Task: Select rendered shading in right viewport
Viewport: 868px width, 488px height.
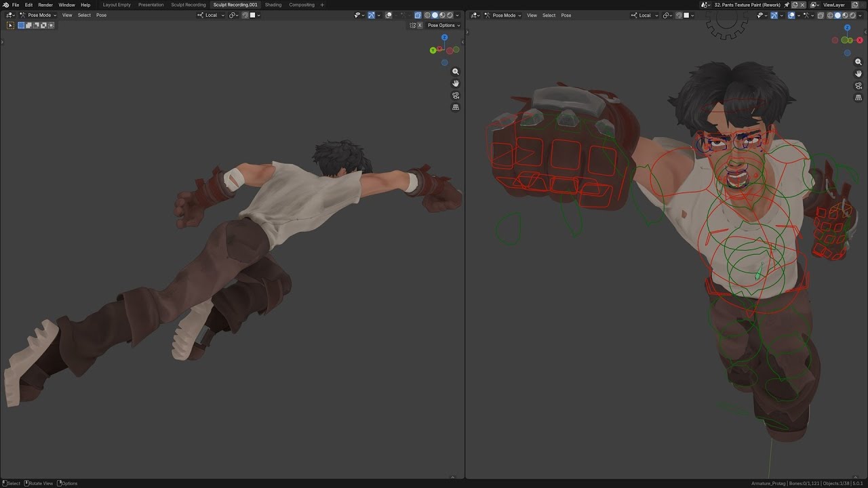Action: coord(852,15)
